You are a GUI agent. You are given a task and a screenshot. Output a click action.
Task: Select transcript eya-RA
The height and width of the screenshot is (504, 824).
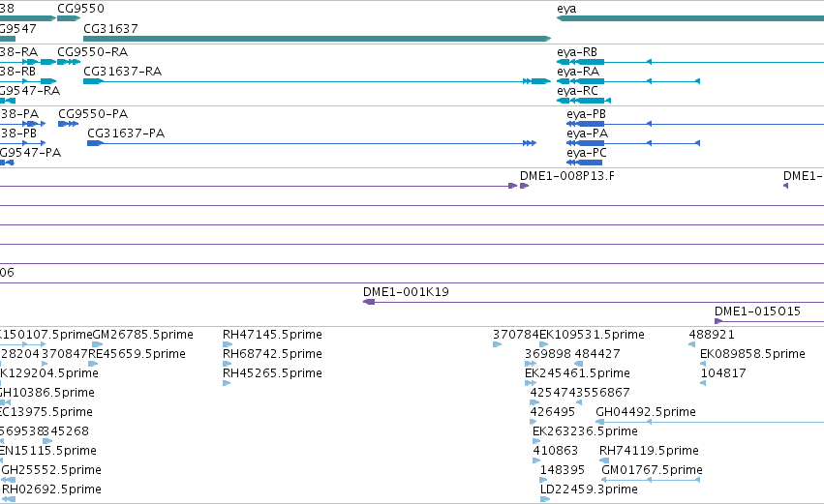pyautogui.click(x=628, y=81)
